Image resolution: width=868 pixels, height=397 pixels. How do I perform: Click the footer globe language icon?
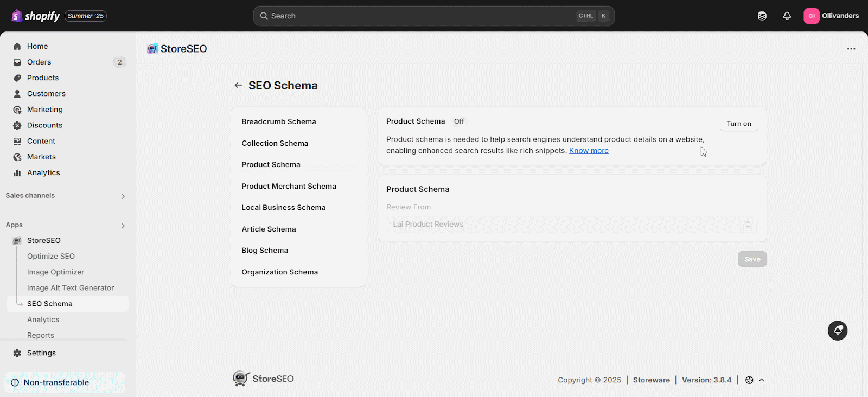(x=749, y=380)
